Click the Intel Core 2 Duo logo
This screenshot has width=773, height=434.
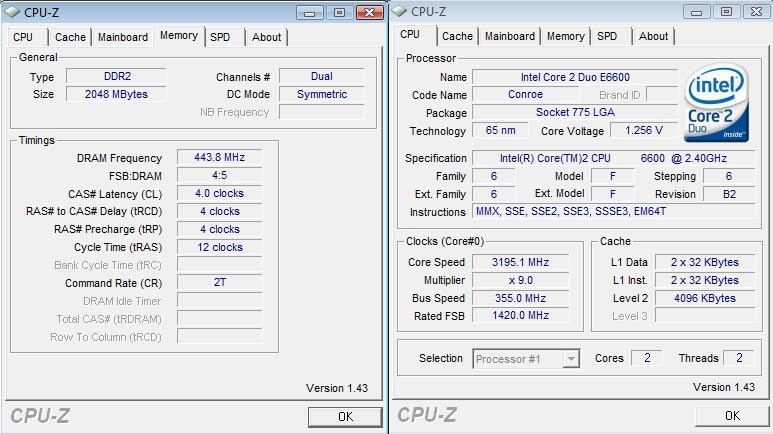point(717,102)
